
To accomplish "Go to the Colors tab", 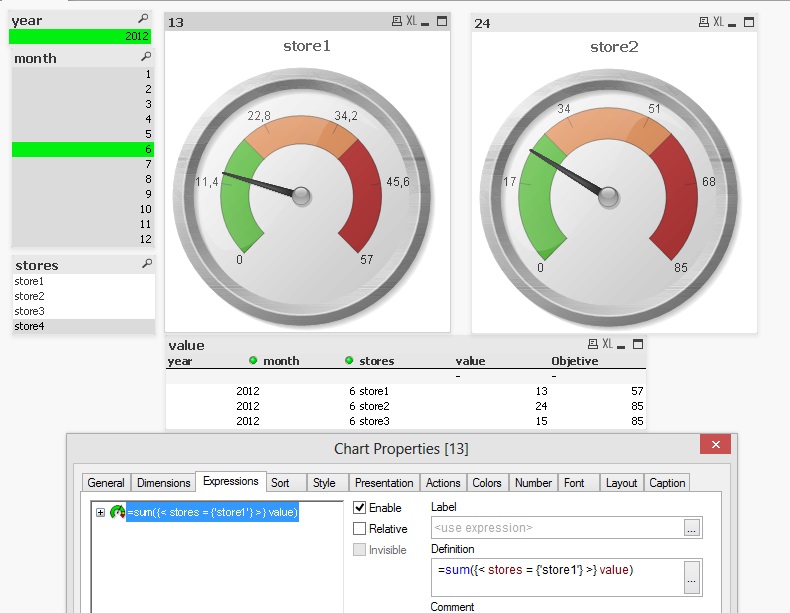I will tap(487, 483).
